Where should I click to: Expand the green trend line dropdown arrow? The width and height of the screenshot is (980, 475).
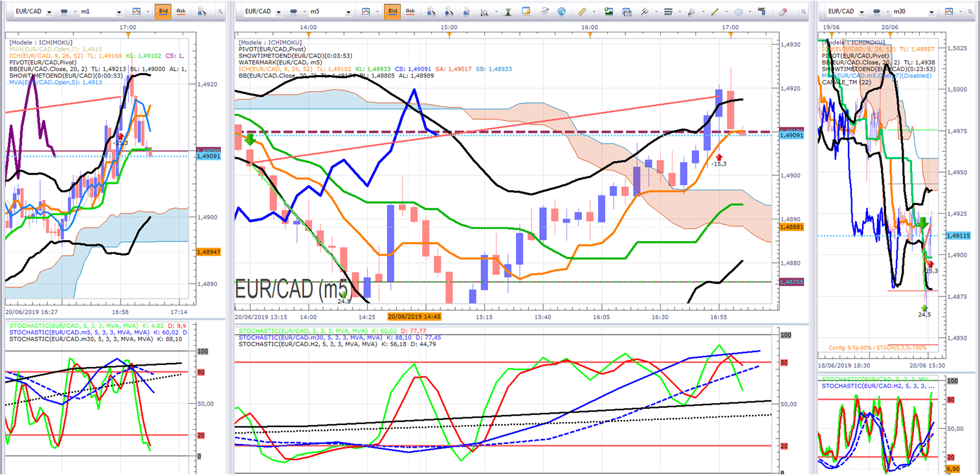(726, 12)
